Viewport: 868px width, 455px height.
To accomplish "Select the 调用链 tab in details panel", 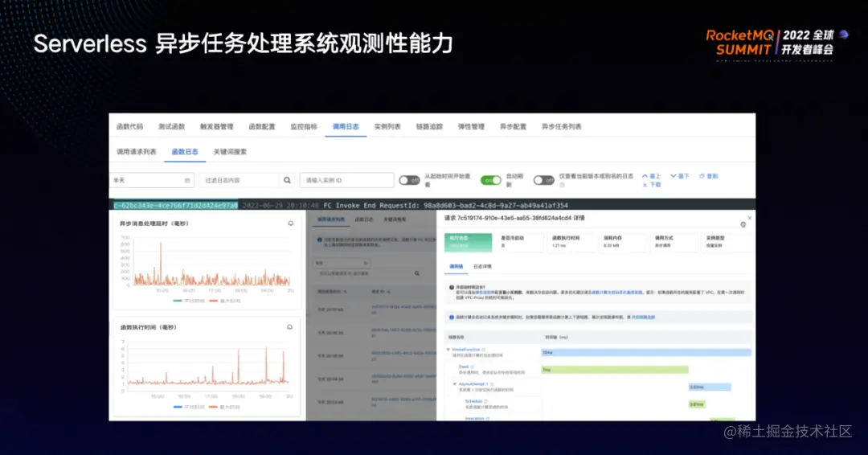I will tap(457, 267).
